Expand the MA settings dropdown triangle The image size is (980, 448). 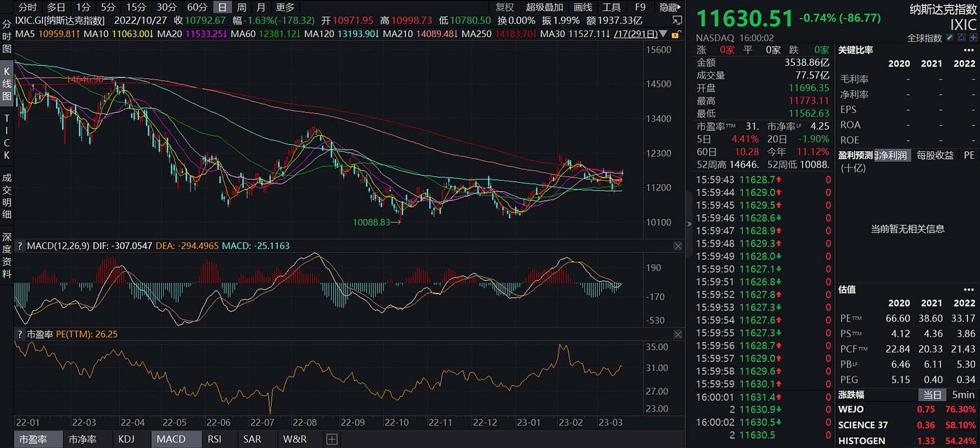[x=664, y=33]
